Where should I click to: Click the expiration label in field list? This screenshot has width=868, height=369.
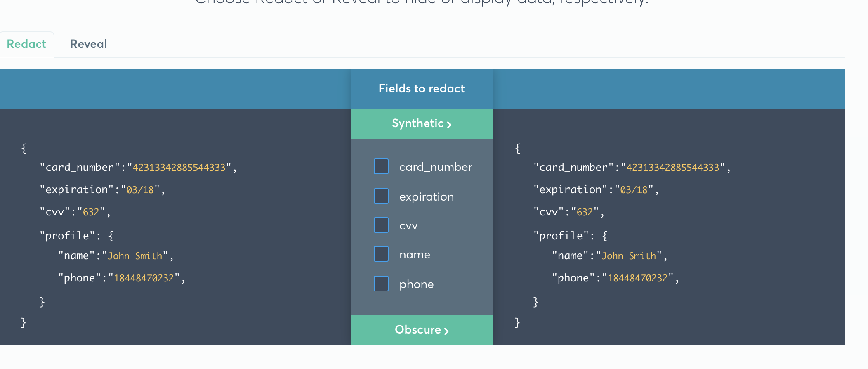point(427,197)
